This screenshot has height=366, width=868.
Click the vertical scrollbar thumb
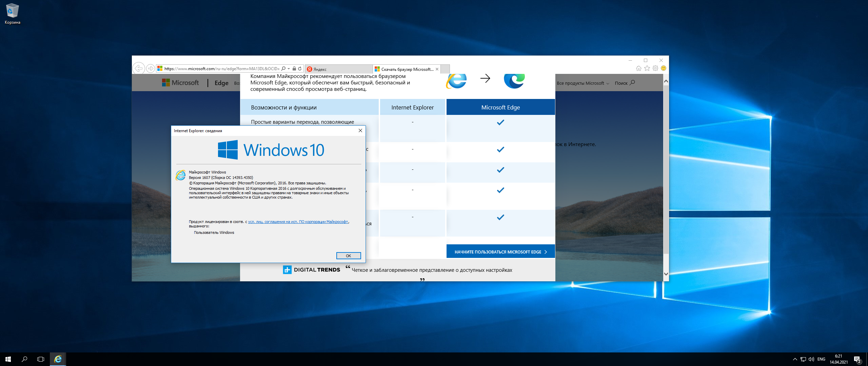coord(666,169)
